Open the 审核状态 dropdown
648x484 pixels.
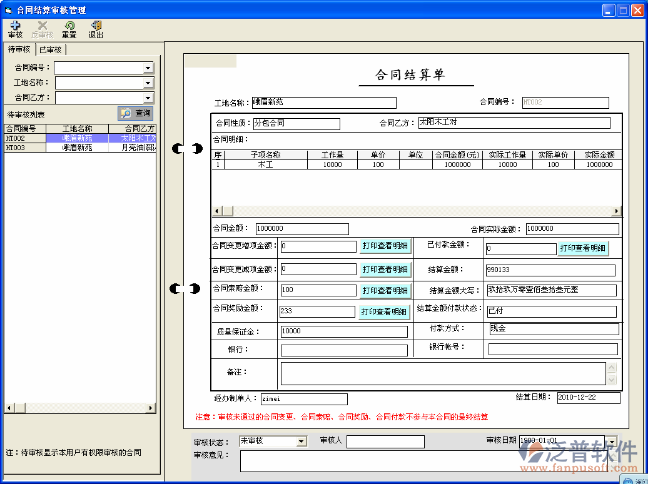point(301,441)
